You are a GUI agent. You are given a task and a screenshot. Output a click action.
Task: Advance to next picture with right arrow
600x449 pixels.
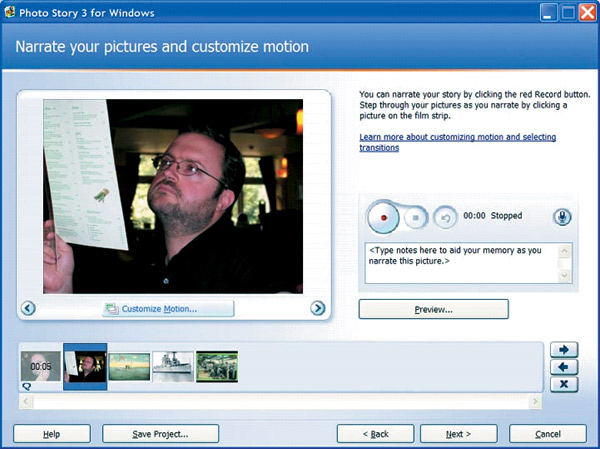[318, 308]
